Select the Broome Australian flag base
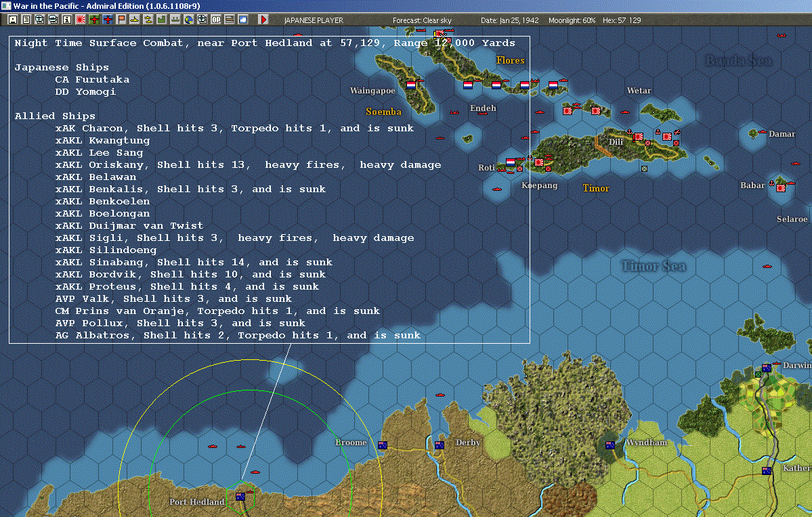Viewport: 812px width, 517px height. (x=383, y=445)
